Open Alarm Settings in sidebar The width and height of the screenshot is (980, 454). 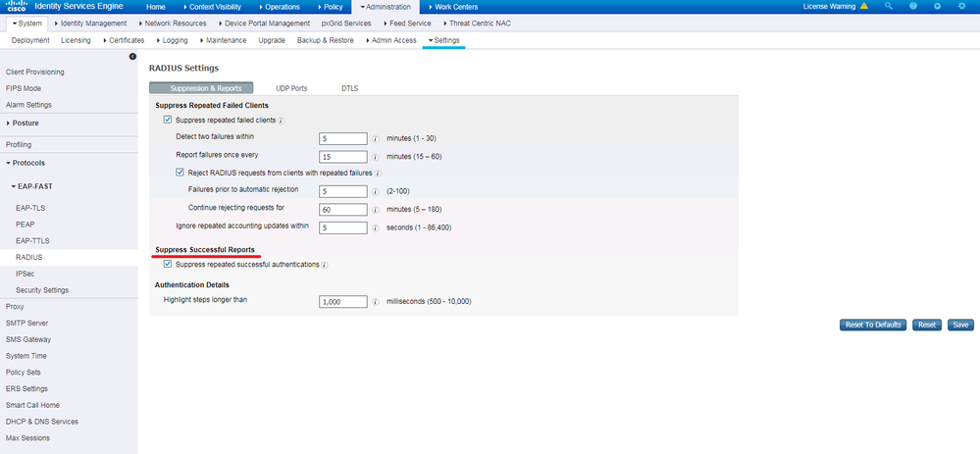(x=28, y=105)
